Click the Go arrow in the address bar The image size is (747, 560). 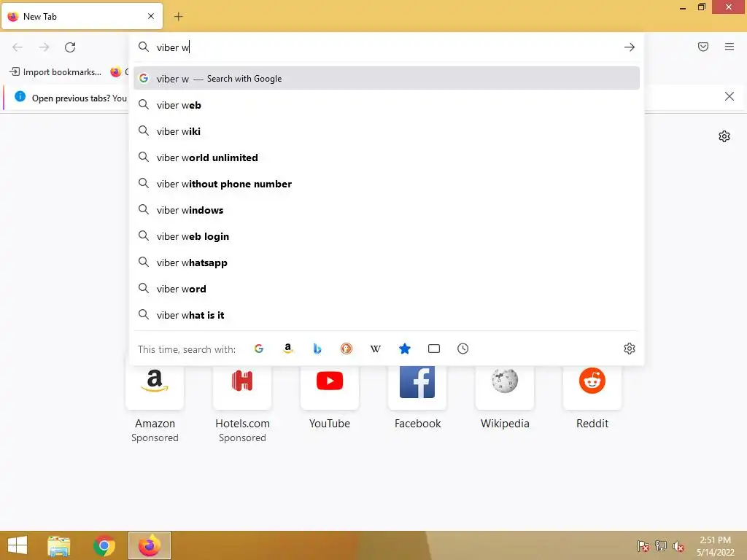(630, 47)
